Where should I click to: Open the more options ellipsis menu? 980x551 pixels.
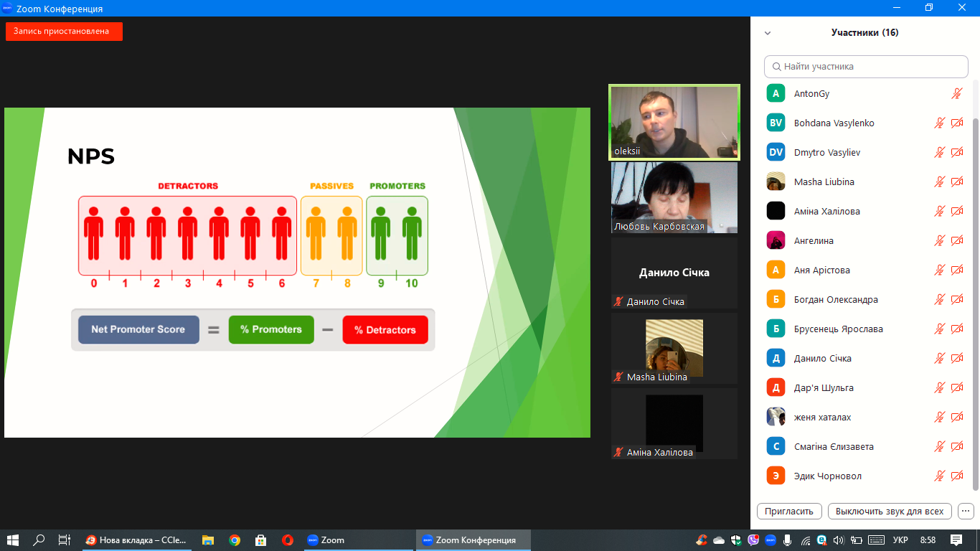tap(966, 511)
